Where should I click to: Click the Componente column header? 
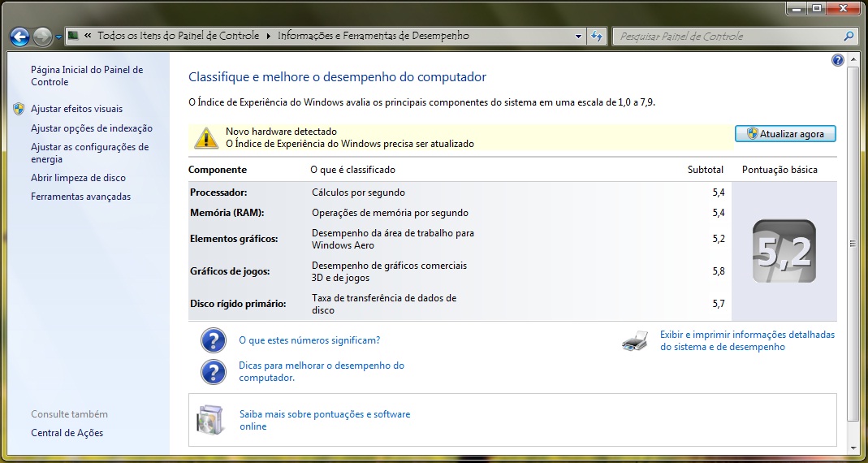[218, 170]
